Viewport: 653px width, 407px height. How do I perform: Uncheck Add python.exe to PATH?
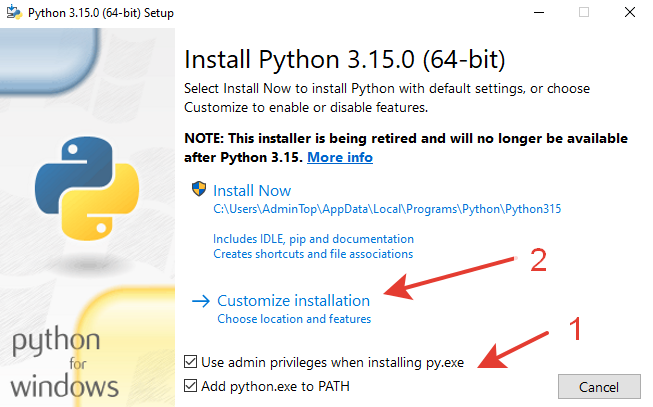(x=191, y=386)
